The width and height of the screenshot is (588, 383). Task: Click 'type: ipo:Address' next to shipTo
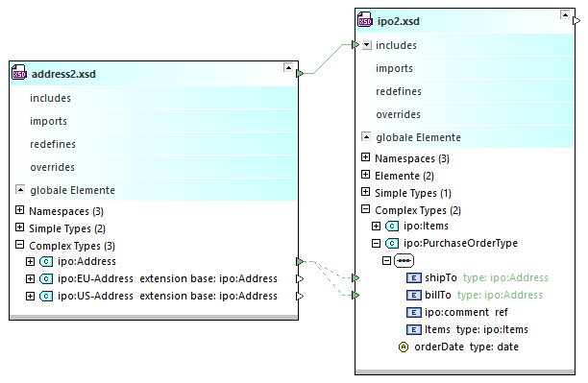tap(505, 277)
